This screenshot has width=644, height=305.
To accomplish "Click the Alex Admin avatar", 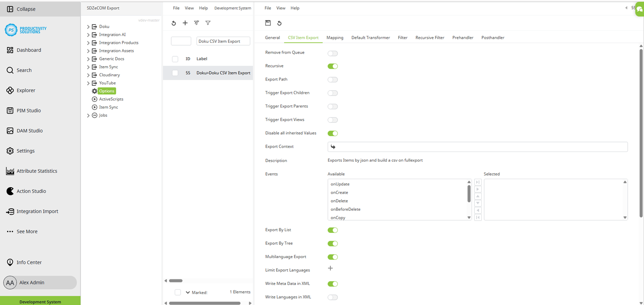I will coord(10,282).
